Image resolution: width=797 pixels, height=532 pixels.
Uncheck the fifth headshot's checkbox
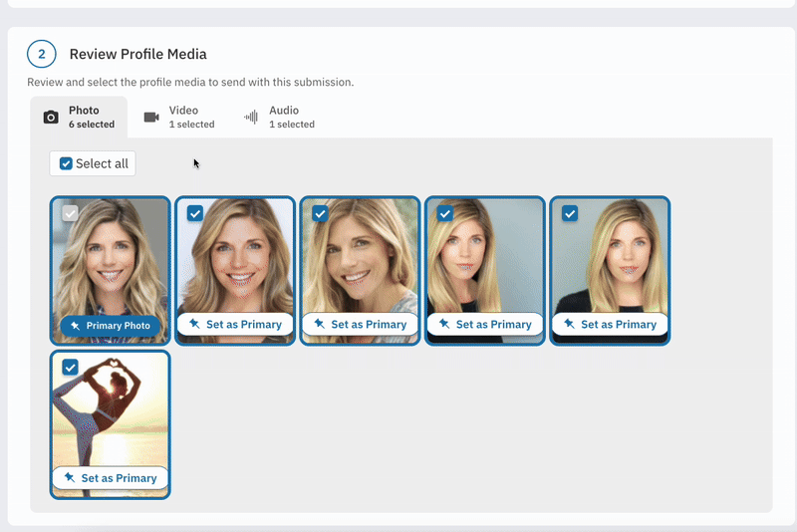point(570,213)
